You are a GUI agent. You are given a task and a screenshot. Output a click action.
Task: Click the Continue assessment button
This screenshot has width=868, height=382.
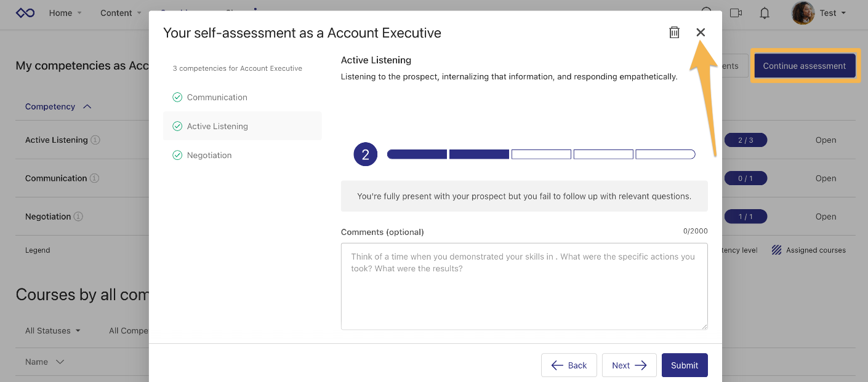805,65
